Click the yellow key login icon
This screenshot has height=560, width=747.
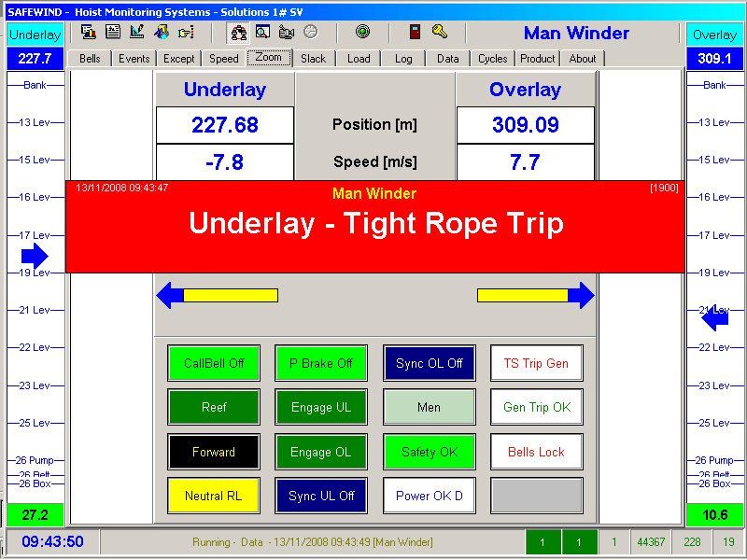coord(440,32)
